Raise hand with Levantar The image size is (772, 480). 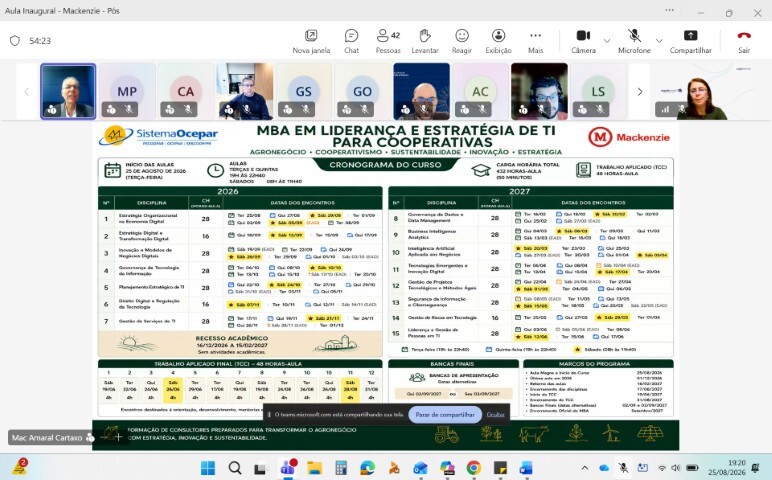[425, 41]
